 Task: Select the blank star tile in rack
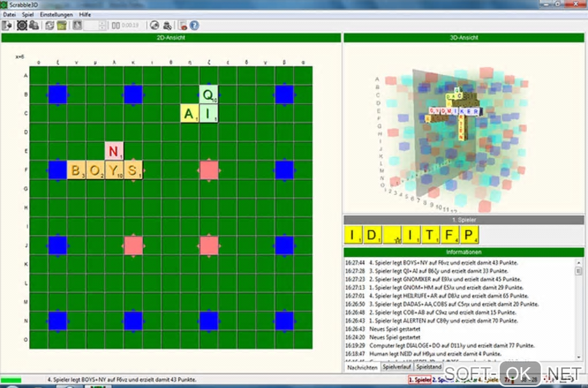pos(392,235)
